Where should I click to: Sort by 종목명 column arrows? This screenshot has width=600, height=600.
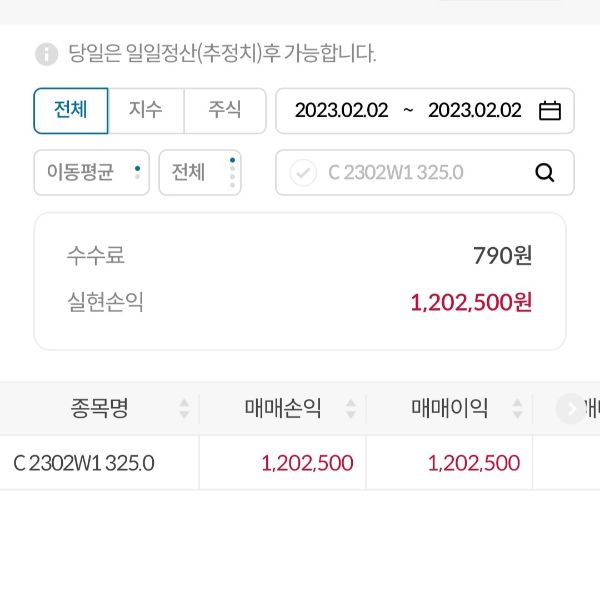click(x=184, y=408)
